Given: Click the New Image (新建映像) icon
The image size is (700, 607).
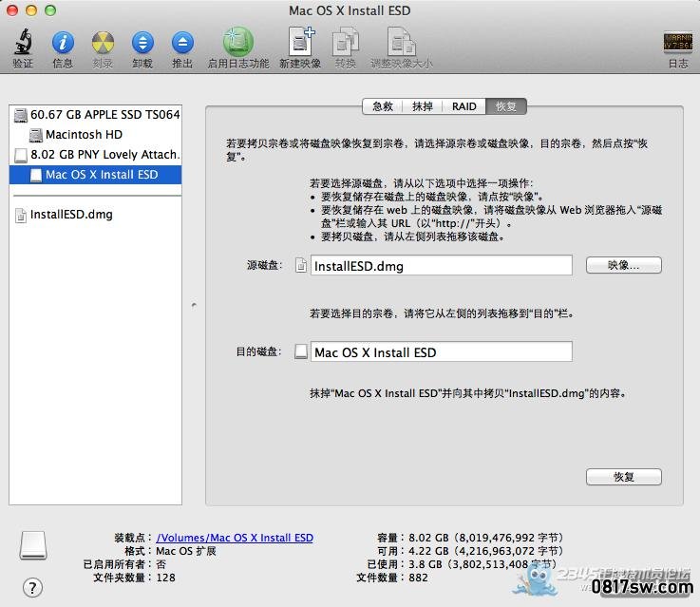Looking at the screenshot, I should [x=300, y=42].
